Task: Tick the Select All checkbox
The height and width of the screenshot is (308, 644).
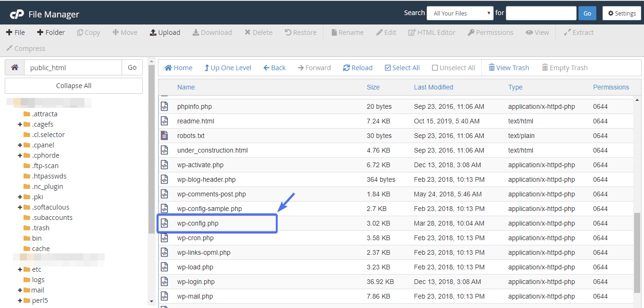Action: (x=388, y=68)
